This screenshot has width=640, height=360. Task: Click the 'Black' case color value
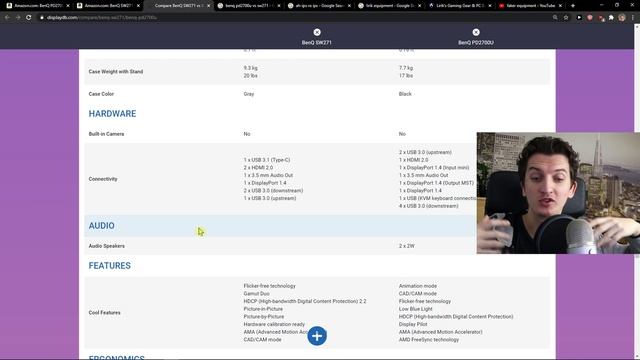405,94
